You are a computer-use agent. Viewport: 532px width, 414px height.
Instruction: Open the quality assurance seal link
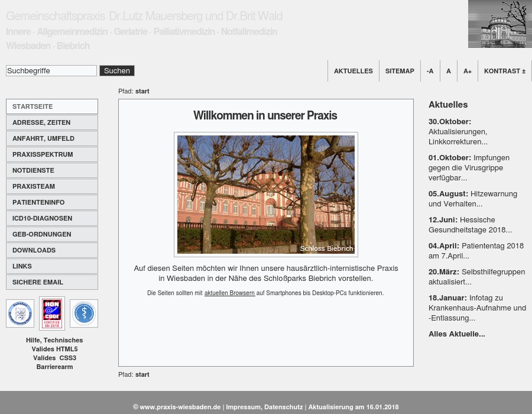click(x=20, y=313)
